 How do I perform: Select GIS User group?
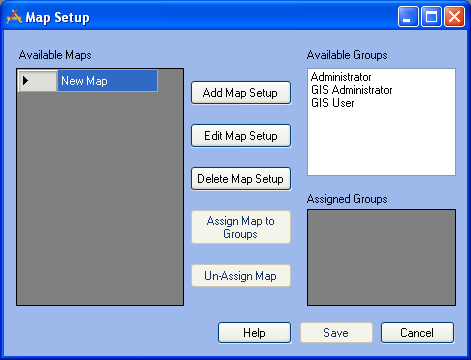[x=332, y=103]
